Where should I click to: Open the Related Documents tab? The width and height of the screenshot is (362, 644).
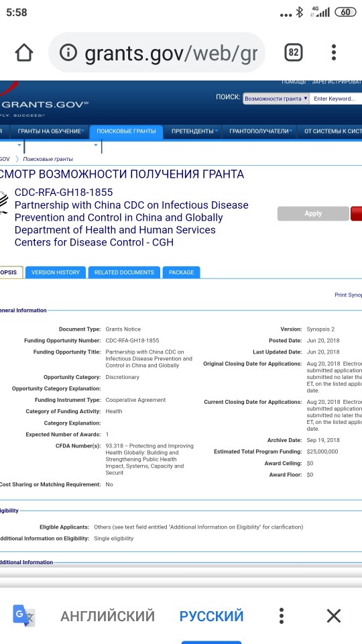124,272
